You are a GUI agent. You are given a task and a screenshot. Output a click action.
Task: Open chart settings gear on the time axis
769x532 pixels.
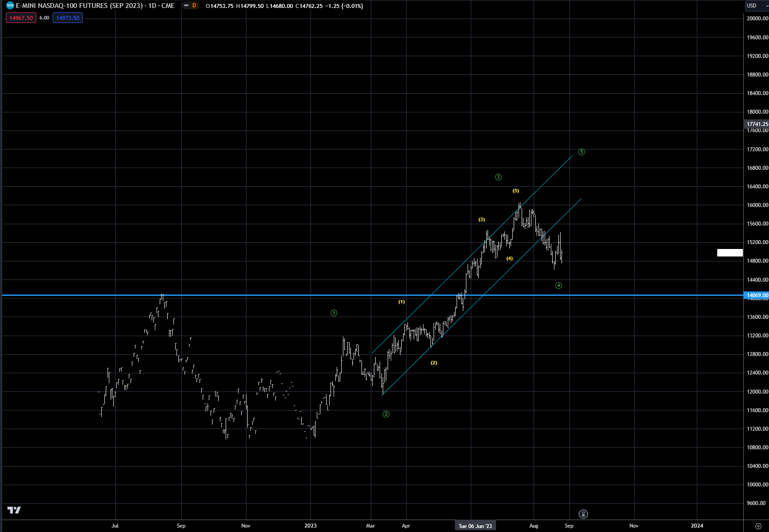pos(758,526)
